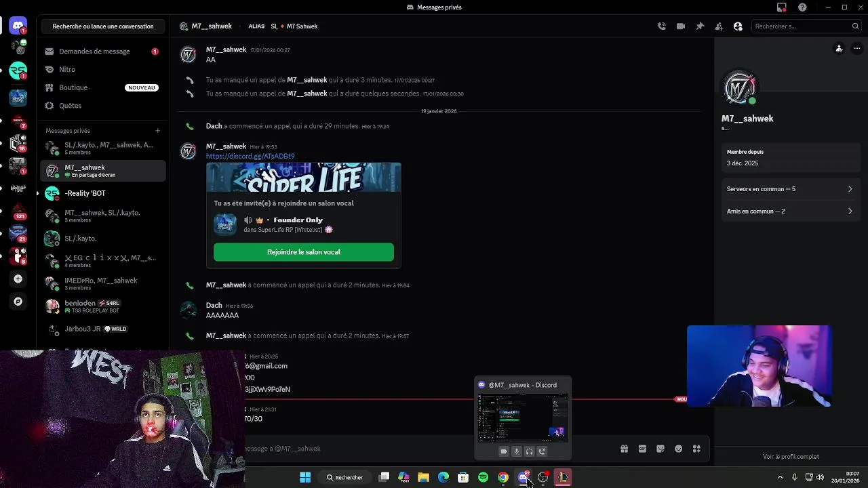Expand Amis en commun — 2
The image size is (868, 488).
pos(789,211)
